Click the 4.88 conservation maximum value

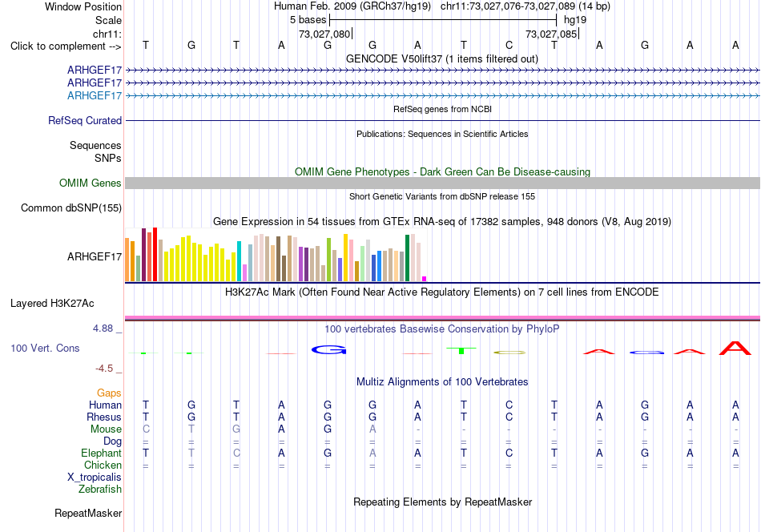(x=103, y=328)
